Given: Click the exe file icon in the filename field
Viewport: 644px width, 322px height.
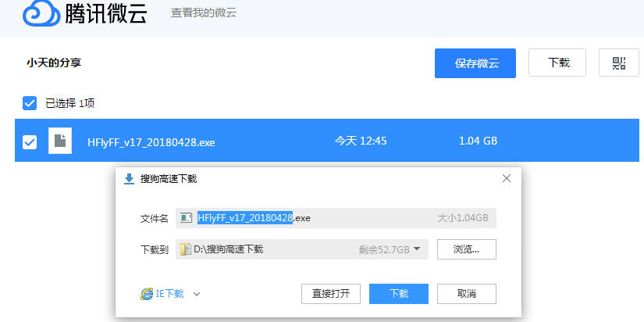Looking at the screenshot, I should (186, 218).
